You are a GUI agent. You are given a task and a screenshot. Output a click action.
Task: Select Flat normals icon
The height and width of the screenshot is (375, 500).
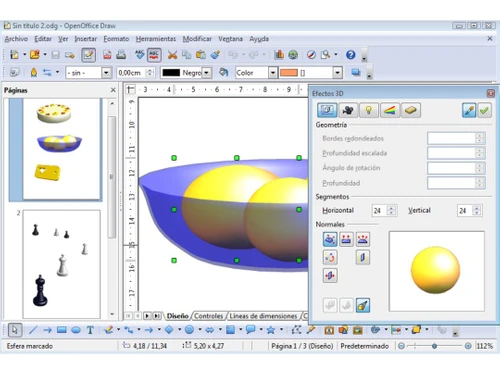[346, 240]
